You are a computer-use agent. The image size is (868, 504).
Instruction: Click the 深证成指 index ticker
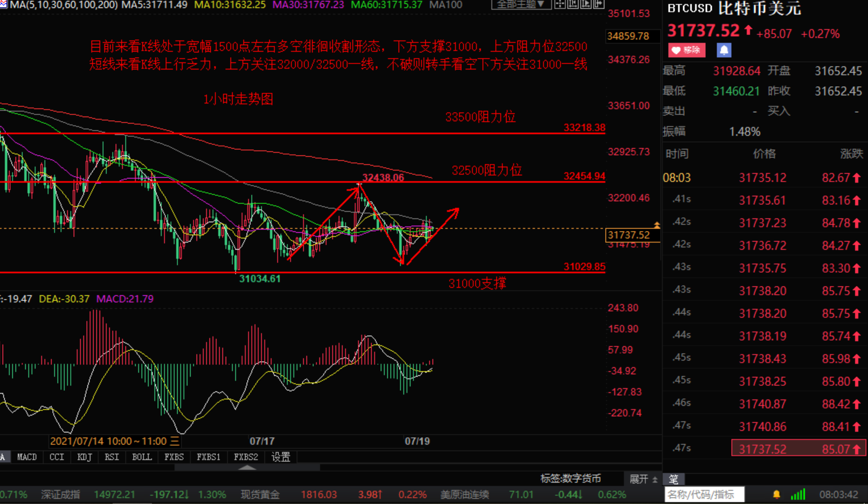[60, 494]
